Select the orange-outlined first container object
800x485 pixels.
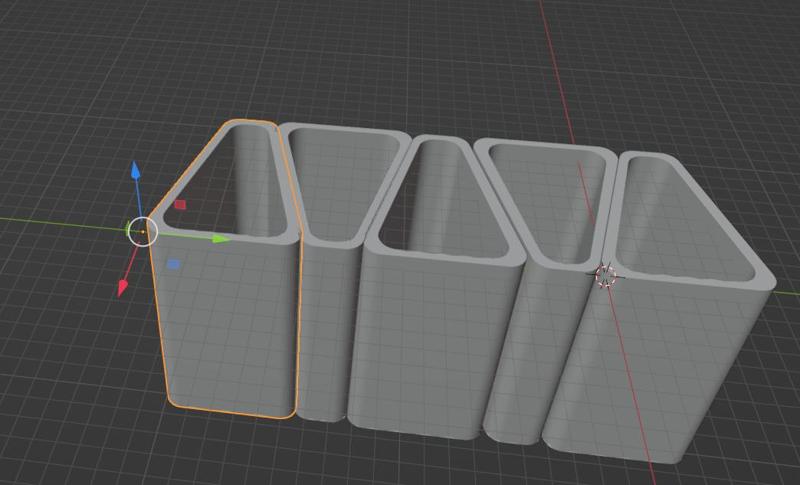(x=225, y=330)
